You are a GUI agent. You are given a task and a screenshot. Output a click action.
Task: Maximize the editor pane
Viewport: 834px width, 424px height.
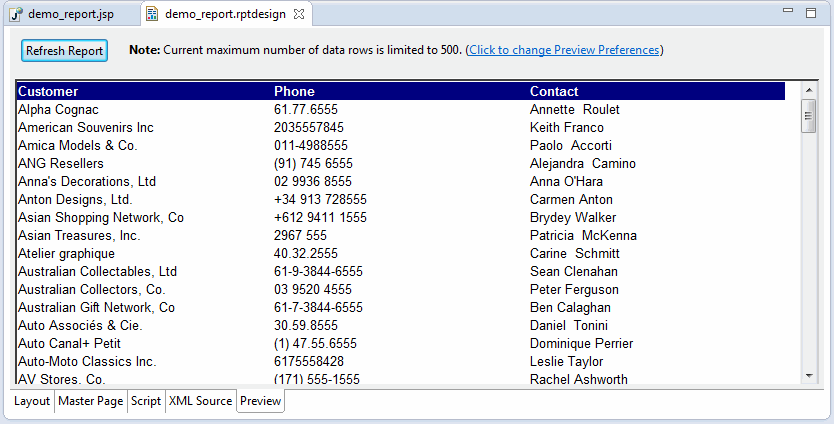811,13
